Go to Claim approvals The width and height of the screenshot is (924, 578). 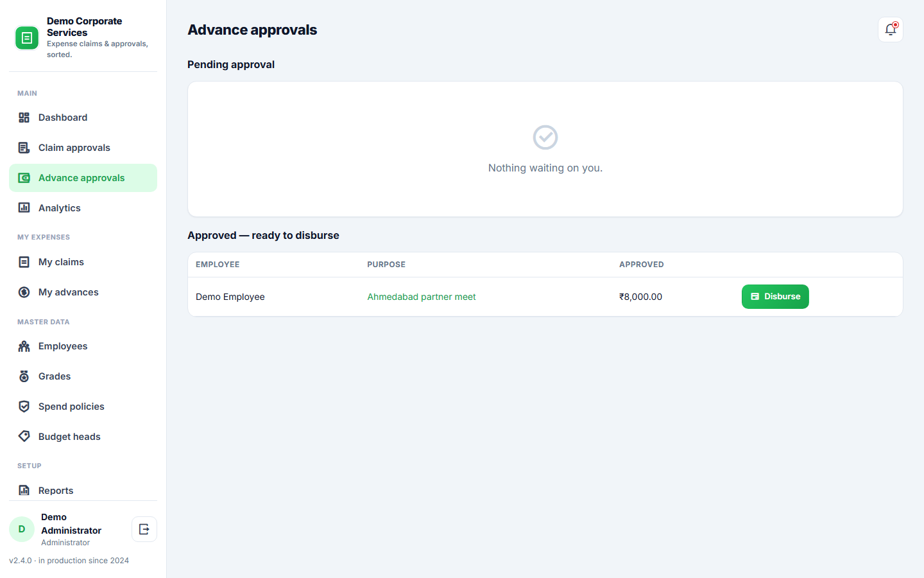(83, 148)
